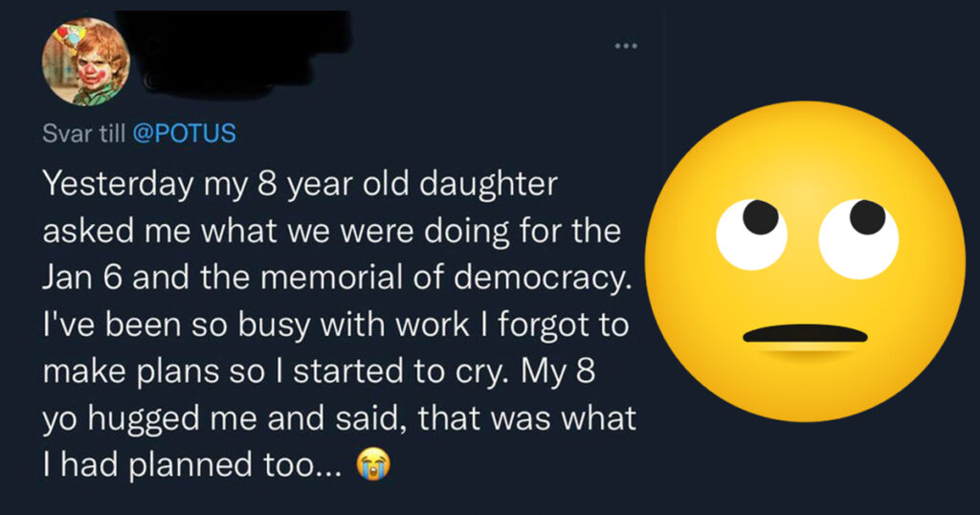This screenshot has width=980, height=515.
Task: Click the 'Svar till' reply label
Action: point(84,133)
